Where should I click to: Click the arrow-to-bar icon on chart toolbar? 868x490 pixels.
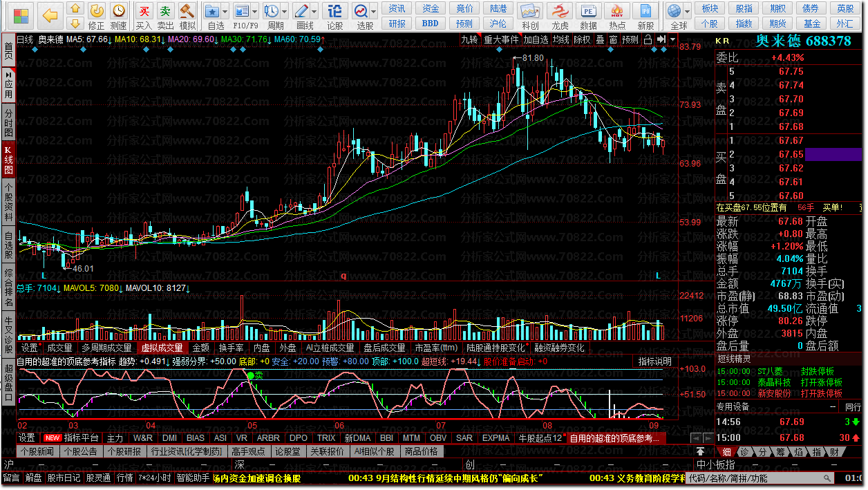(x=661, y=39)
